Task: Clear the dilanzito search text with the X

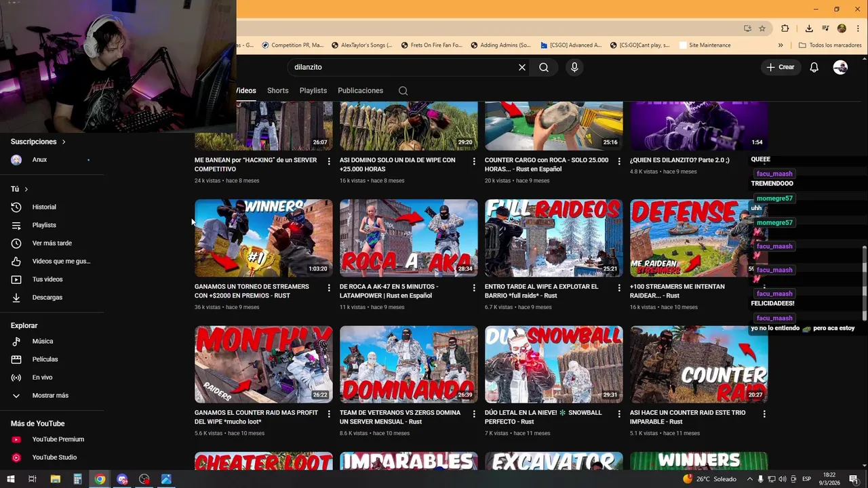Action: click(521, 67)
